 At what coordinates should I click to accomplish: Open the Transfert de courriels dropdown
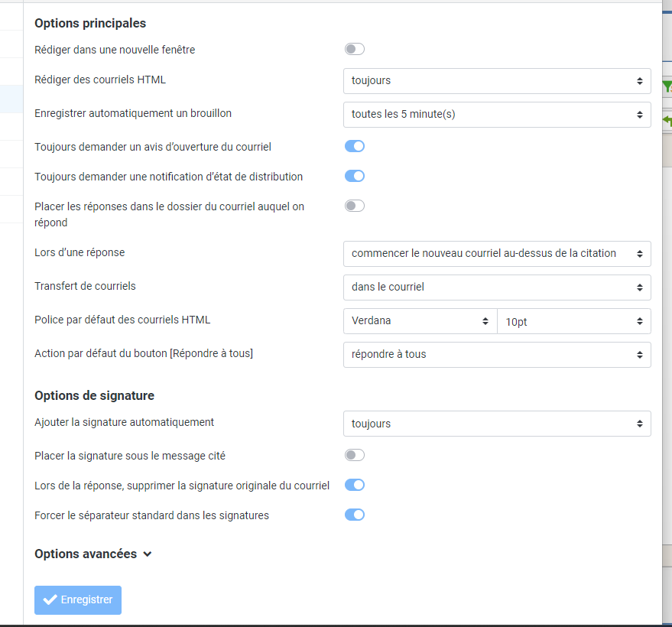(497, 288)
